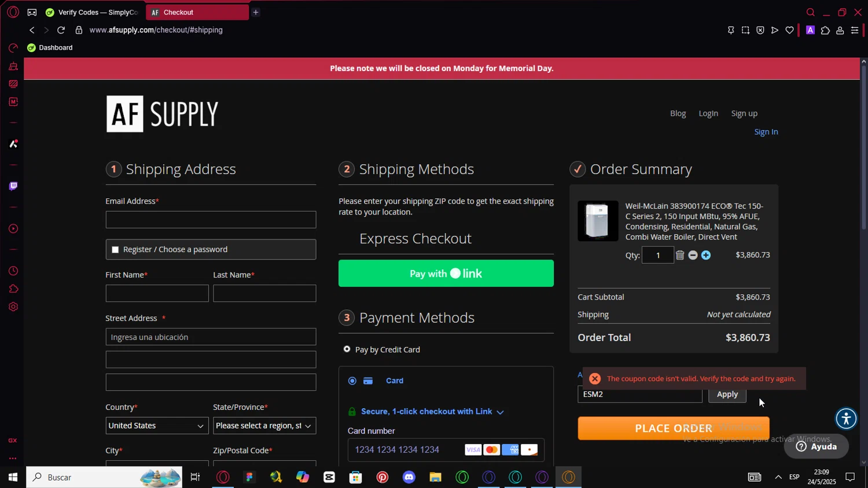Click the orange PLACE ORDER button
Image resolution: width=868 pixels, height=488 pixels.
[674, 428]
